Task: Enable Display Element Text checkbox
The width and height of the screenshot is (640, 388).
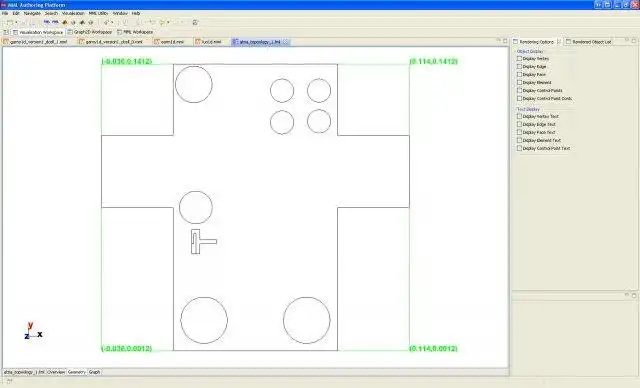Action: tap(519, 140)
